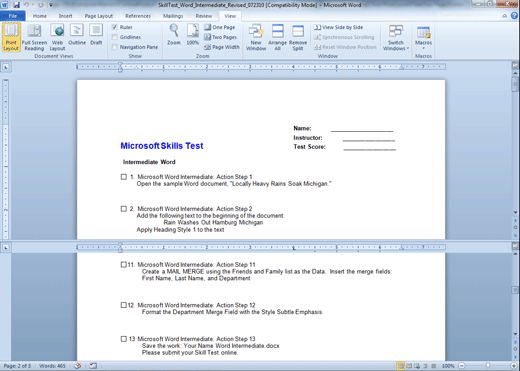Tick the Navigation Pane checkbox
Viewport: 520px width, 371px height.
(115, 47)
